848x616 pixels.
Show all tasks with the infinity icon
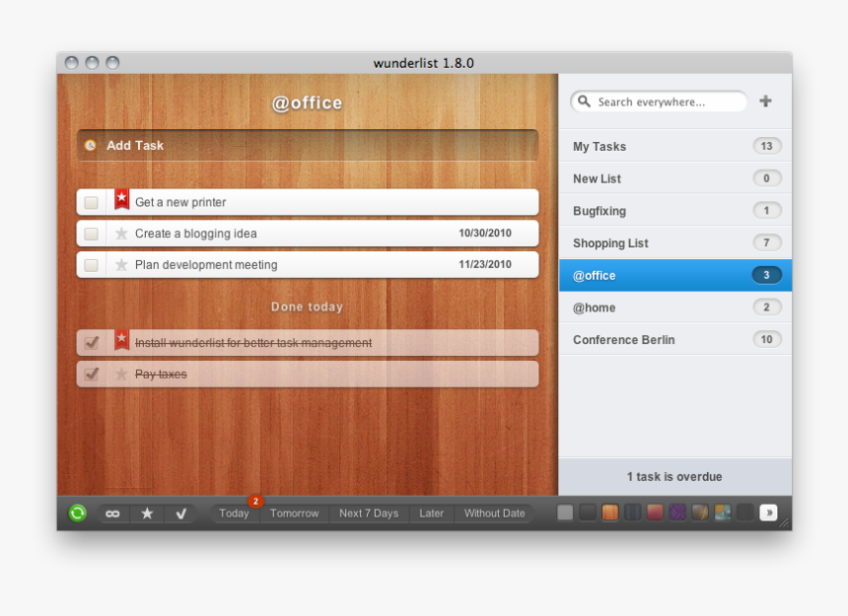point(112,513)
